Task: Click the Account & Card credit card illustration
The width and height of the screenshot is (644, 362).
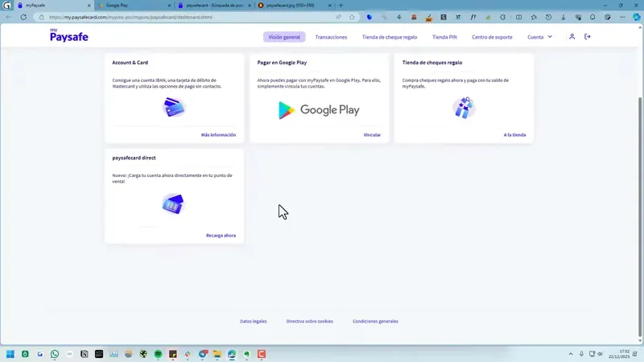Action: pos(174,108)
